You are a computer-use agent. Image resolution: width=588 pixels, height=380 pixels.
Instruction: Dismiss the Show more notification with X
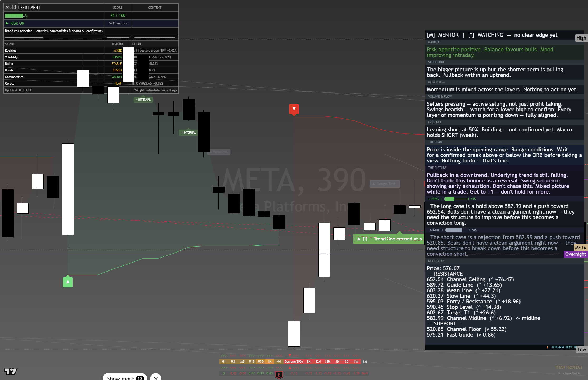[156, 378]
